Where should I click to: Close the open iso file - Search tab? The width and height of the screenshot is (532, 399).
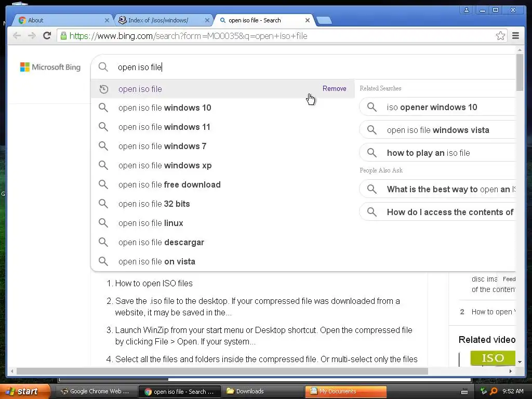click(308, 20)
